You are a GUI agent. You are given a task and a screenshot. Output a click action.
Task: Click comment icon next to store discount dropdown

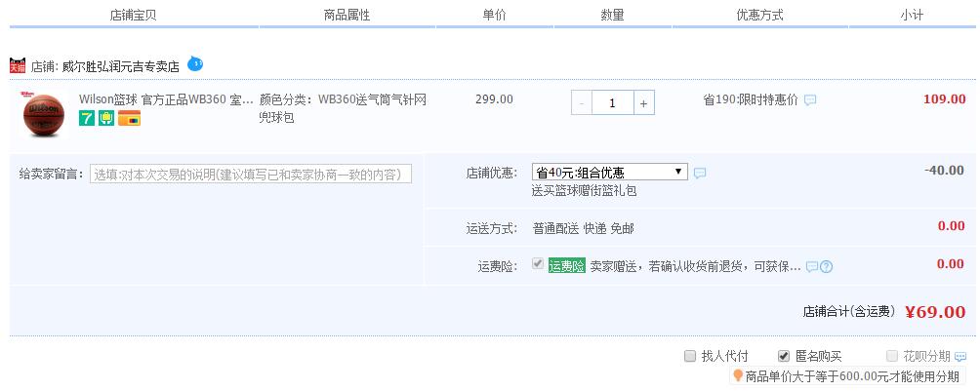(700, 173)
